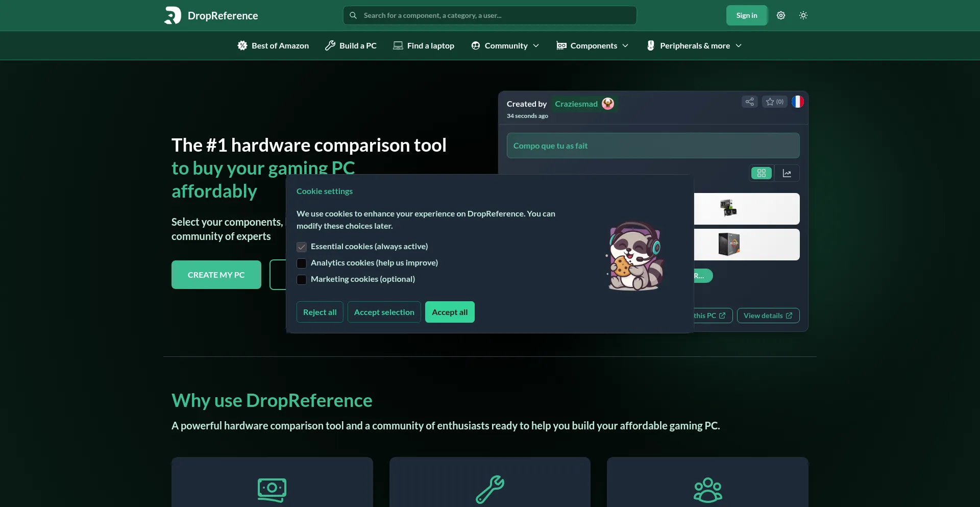
Task: Open the Best of Amazon menu item
Action: 273,45
